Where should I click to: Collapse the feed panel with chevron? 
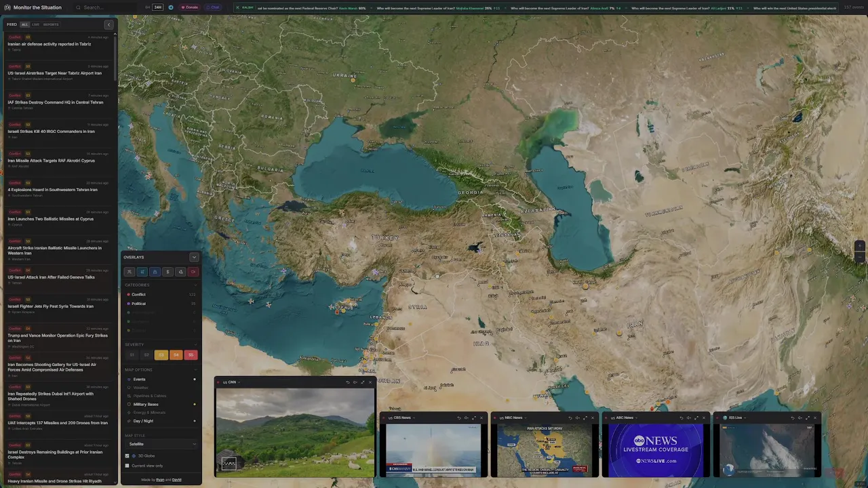coord(108,24)
